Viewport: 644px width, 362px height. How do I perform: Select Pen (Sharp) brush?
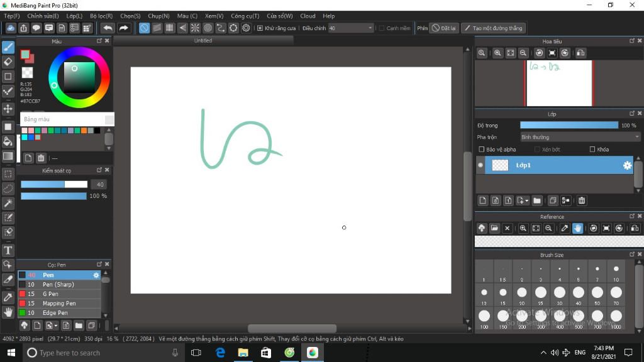(59, 285)
